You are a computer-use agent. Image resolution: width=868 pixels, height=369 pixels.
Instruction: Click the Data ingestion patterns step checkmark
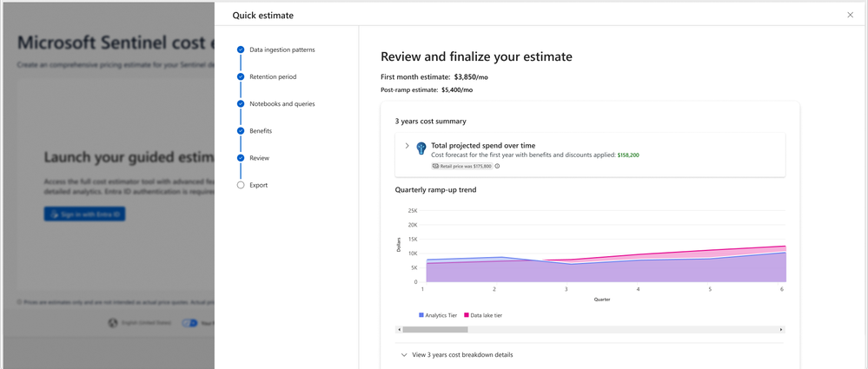(x=241, y=49)
